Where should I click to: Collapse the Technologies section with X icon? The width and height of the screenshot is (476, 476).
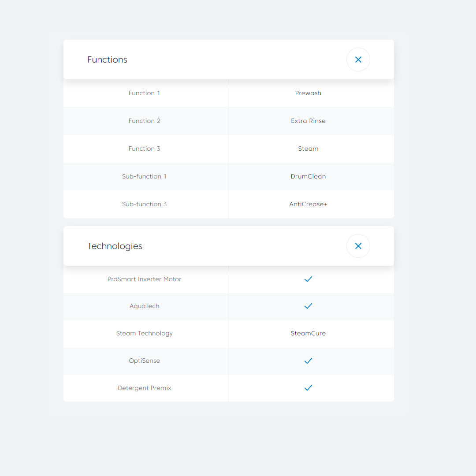358,246
